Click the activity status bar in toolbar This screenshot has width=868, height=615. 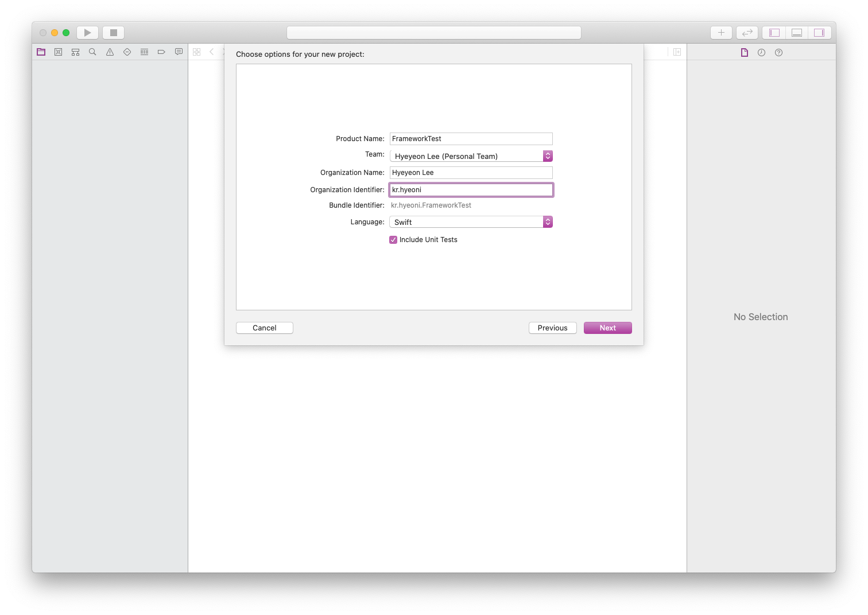click(434, 33)
